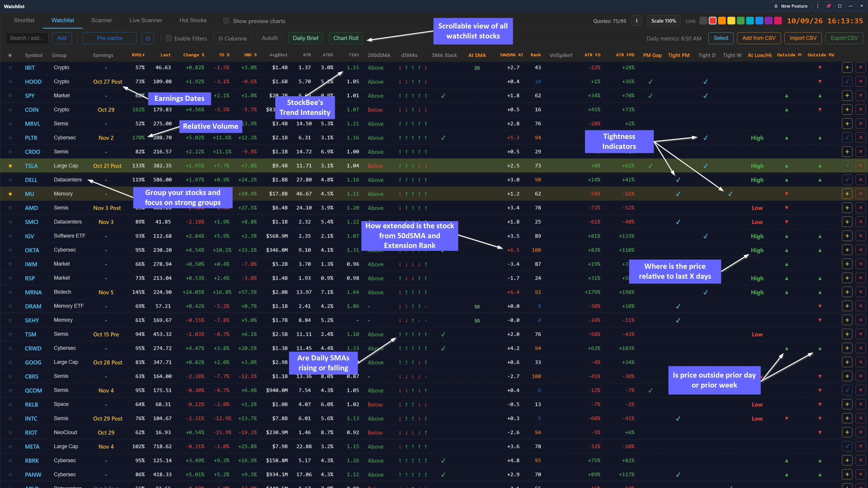This screenshot has width=868, height=488.
Task: Open the Daily Brief
Action: [x=305, y=38]
